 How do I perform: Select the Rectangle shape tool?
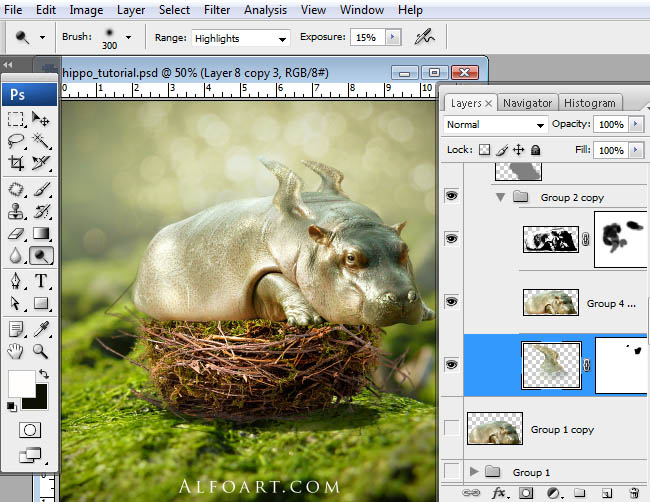[41, 303]
